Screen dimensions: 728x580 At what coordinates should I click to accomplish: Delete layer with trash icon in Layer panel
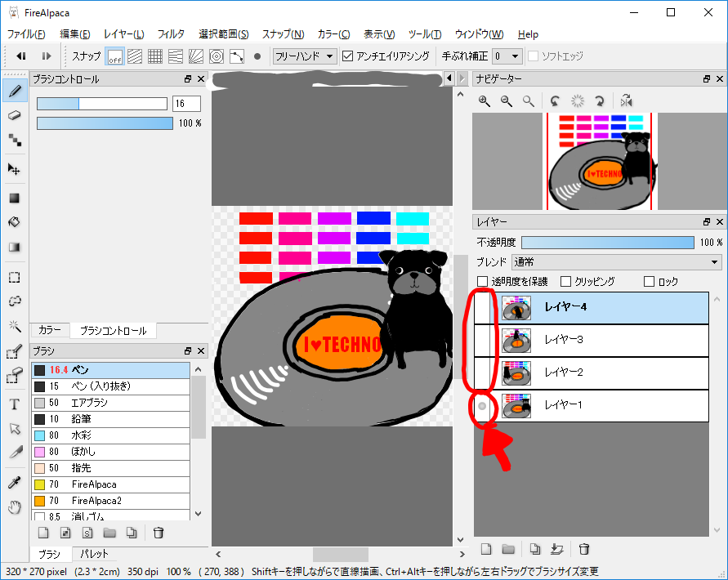(584, 549)
